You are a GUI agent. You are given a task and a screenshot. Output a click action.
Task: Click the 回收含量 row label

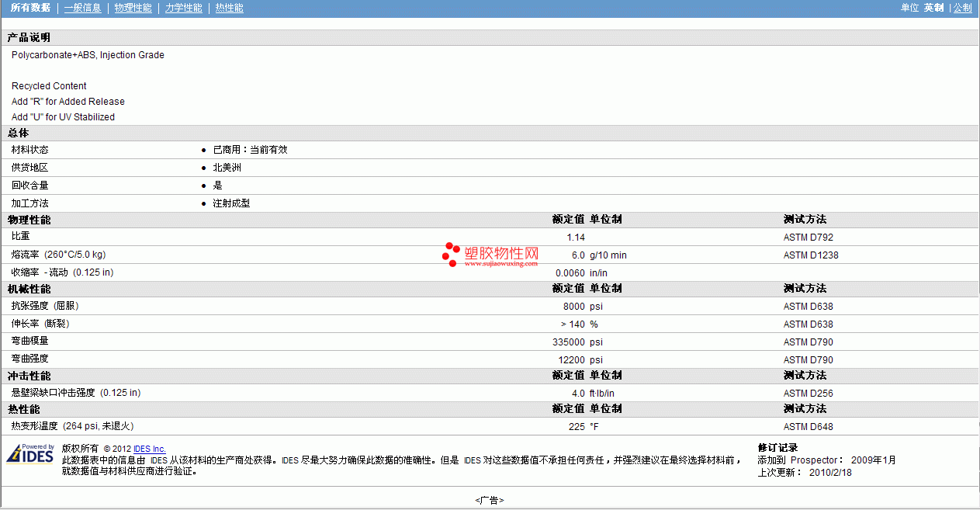tap(29, 186)
